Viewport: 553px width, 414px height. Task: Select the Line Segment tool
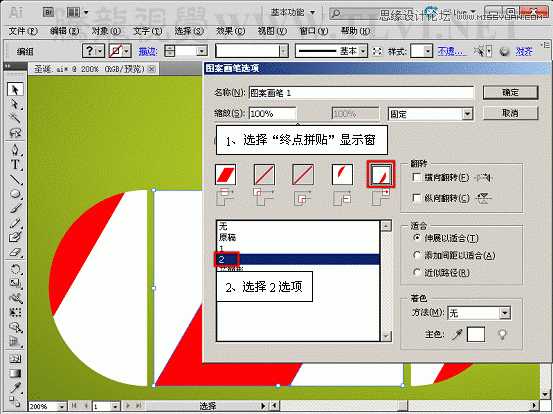pyautogui.click(x=15, y=179)
